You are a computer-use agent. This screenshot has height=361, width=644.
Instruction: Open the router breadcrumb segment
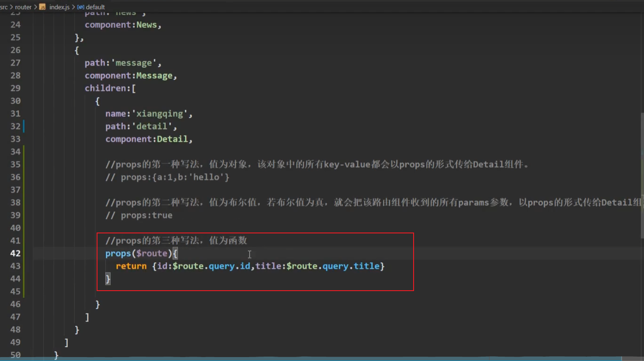23,7
